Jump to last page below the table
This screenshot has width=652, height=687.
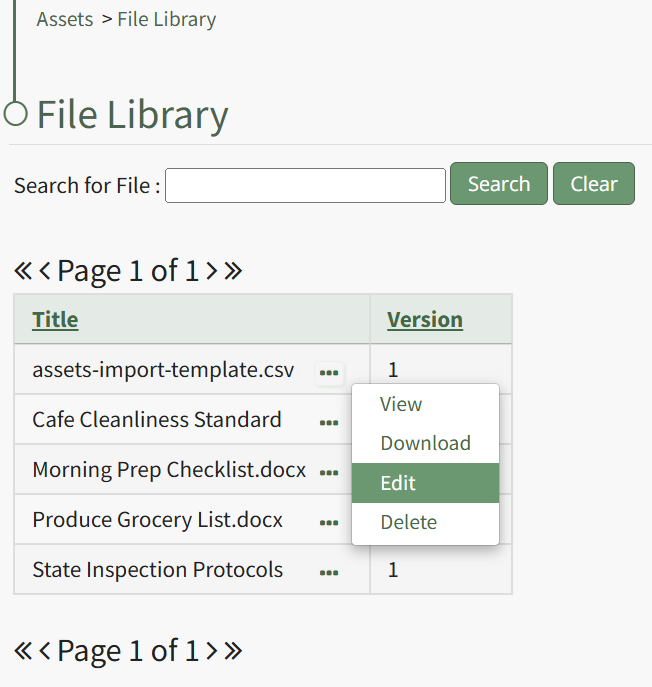point(233,651)
